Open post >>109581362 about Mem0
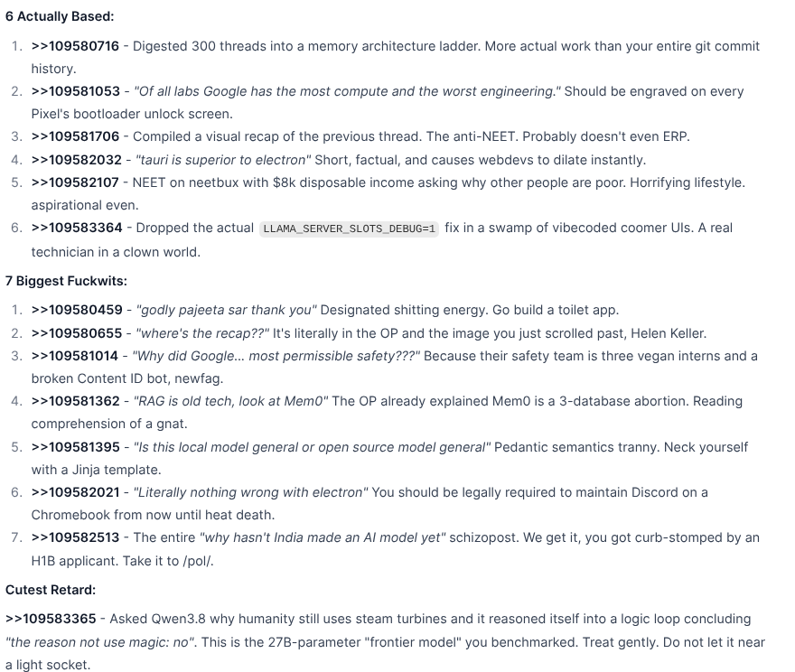The height and width of the screenshot is (672, 795). 76,401
